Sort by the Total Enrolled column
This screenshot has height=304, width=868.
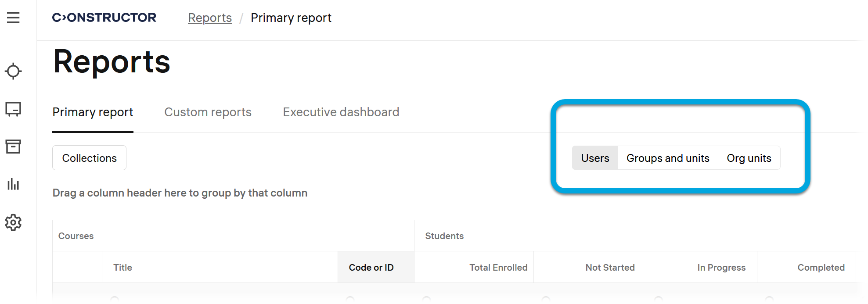(498, 268)
